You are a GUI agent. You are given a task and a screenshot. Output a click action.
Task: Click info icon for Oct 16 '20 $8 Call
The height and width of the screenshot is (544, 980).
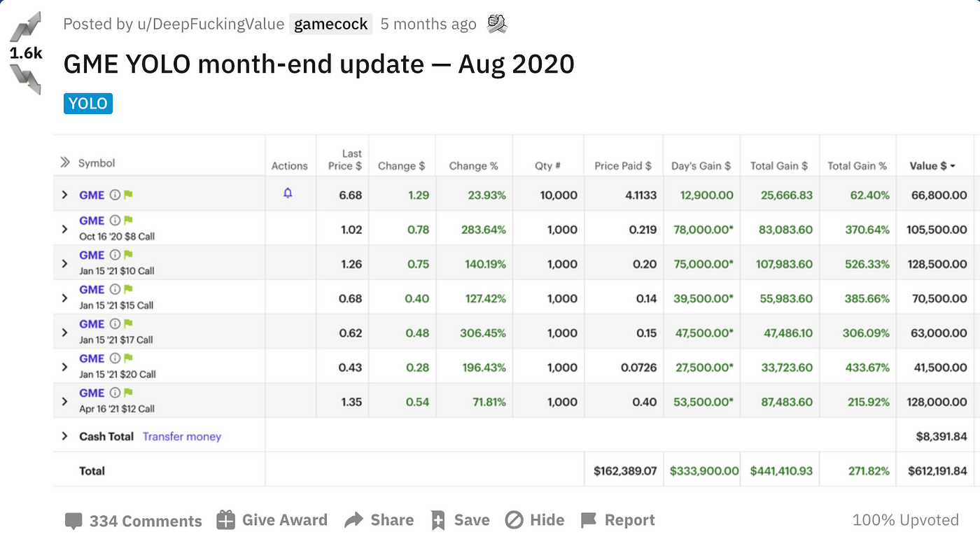tap(115, 221)
